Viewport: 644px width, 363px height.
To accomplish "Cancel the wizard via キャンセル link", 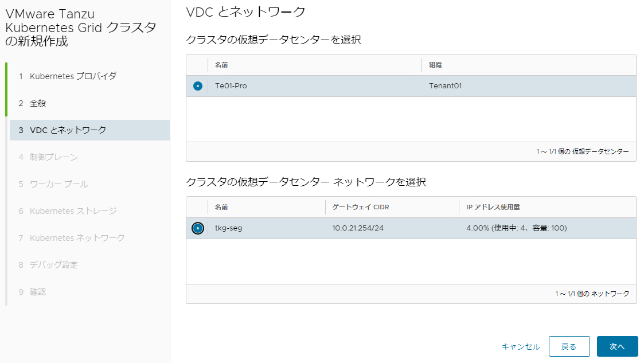I will click(x=521, y=346).
